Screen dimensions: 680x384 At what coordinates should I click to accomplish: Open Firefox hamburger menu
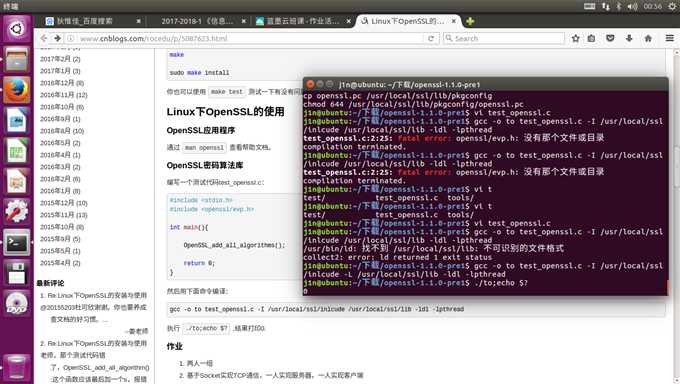coord(670,38)
